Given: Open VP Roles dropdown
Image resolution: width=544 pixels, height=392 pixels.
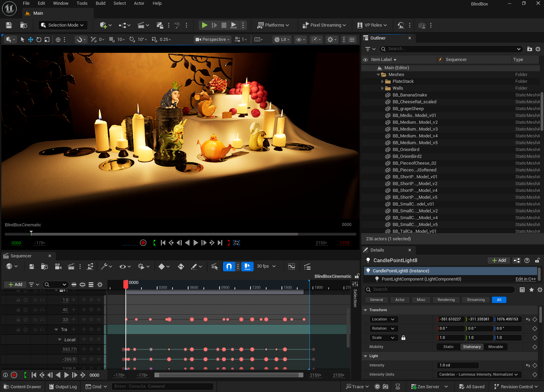Looking at the screenshot, I should coord(372,25).
